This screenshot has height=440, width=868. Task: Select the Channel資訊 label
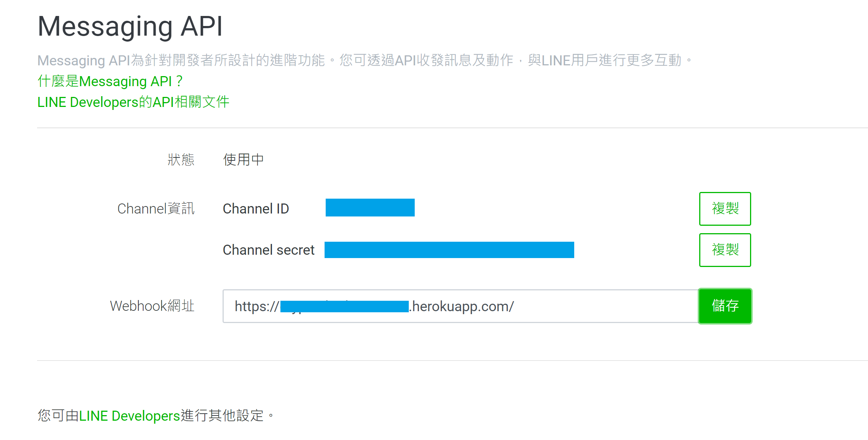click(x=156, y=209)
